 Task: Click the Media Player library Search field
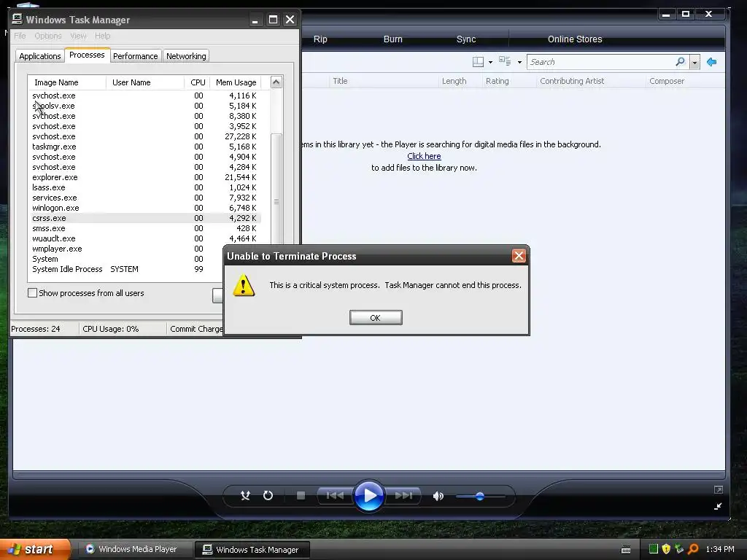600,62
